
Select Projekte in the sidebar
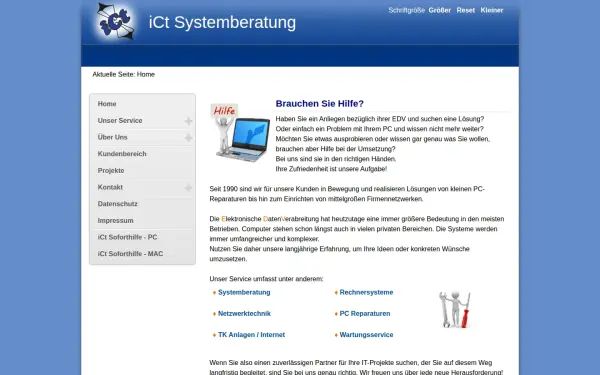pos(111,171)
